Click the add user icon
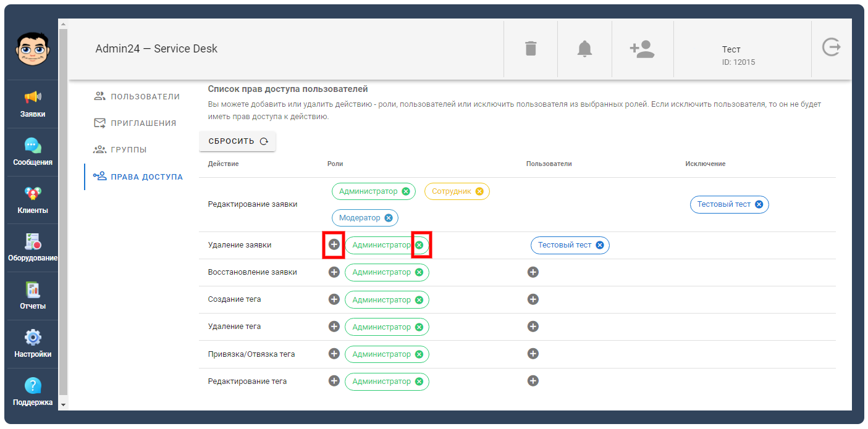The image size is (868, 429). click(x=642, y=49)
